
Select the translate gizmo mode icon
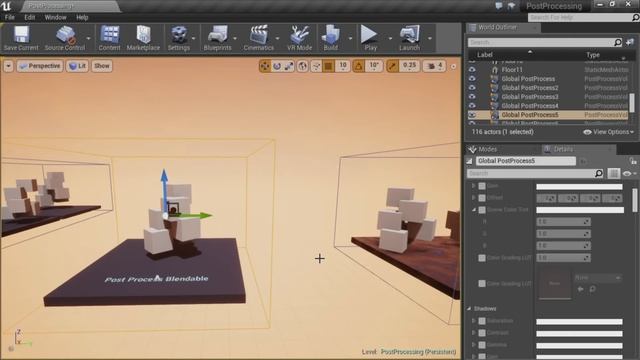(x=265, y=66)
